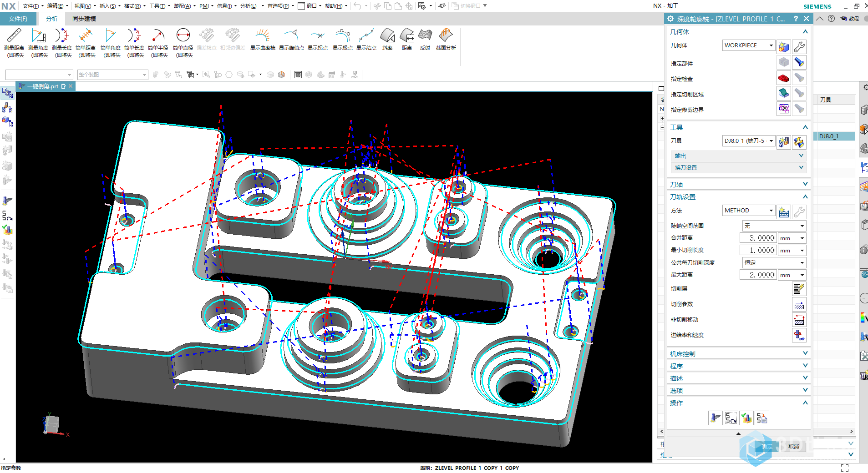Click the new geometry icon beside WORKPIECE

coord(784,46)
